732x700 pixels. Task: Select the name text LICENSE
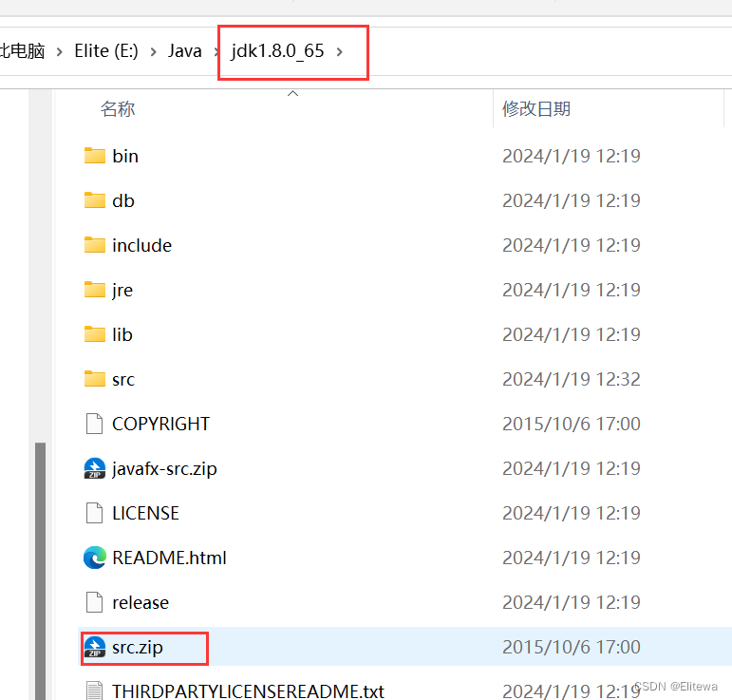tap(145, 513)
